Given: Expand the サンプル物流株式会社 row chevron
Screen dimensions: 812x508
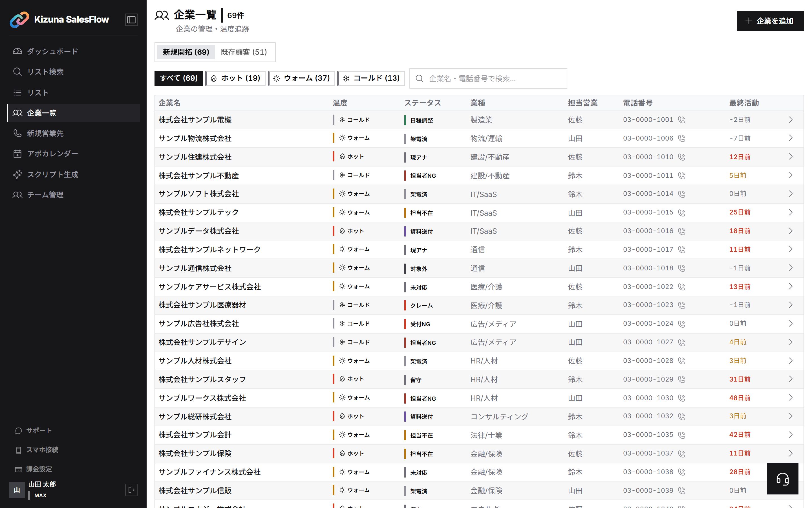Looking at the screenshot, I should pyautogui.click(x=791, y=138).
